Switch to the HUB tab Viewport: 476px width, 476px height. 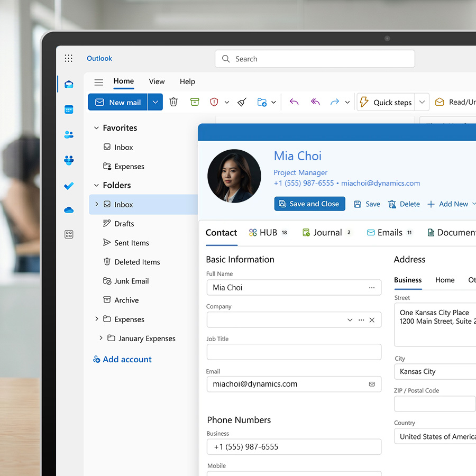point(268,233)
